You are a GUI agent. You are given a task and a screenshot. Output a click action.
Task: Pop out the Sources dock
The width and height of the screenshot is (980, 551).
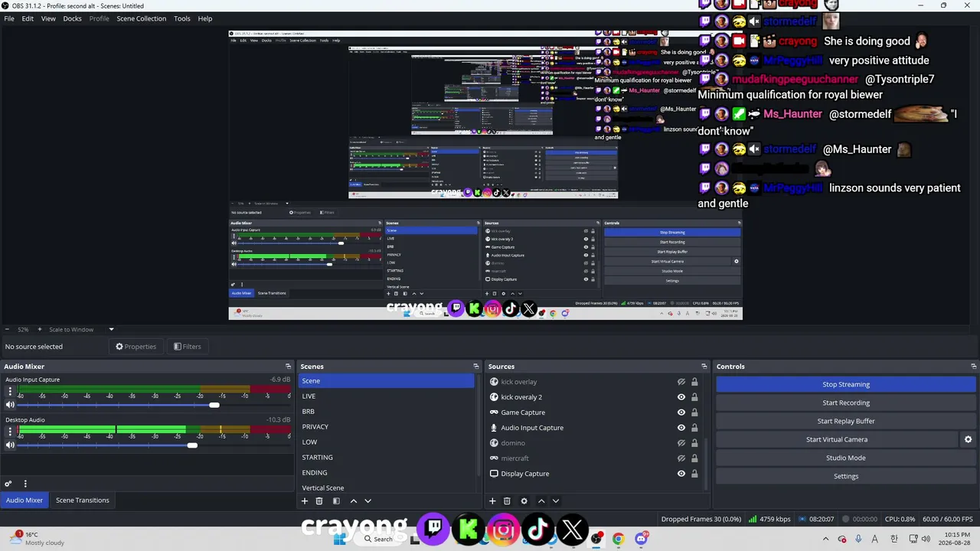coord(704,367)
